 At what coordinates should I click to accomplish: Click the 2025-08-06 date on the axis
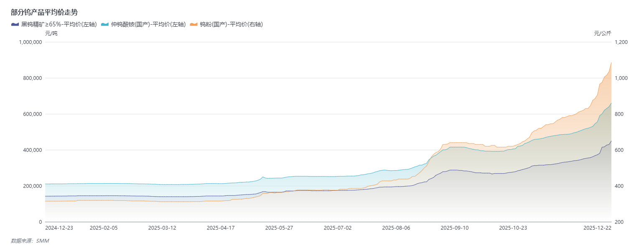396,228
